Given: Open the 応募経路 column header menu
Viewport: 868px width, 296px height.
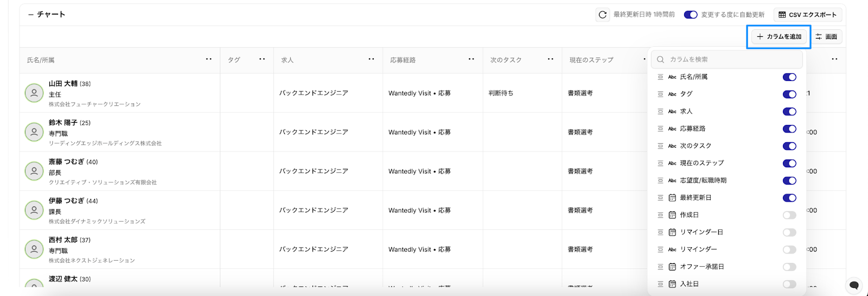Looking at the screenshot, I should pos(471,59).
